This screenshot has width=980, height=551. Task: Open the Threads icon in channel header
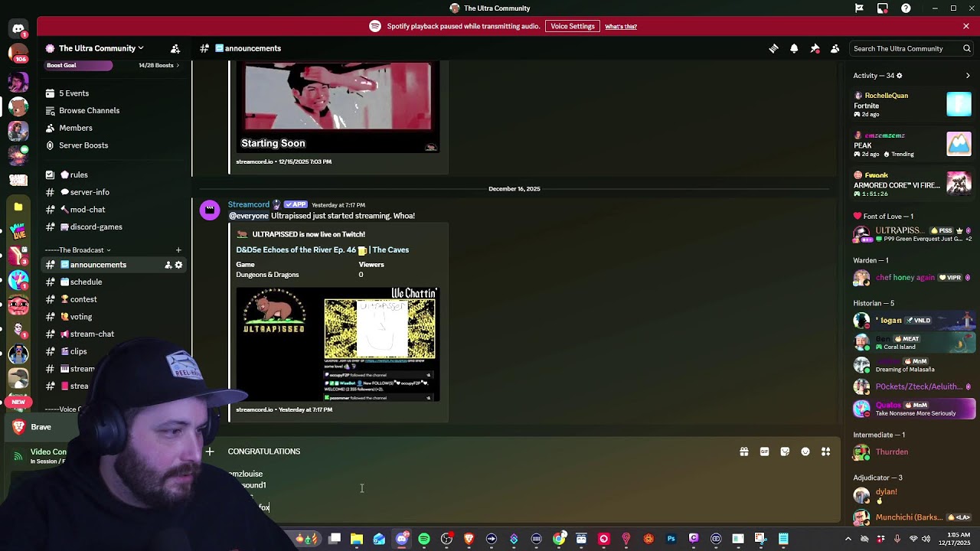[773, 48]
